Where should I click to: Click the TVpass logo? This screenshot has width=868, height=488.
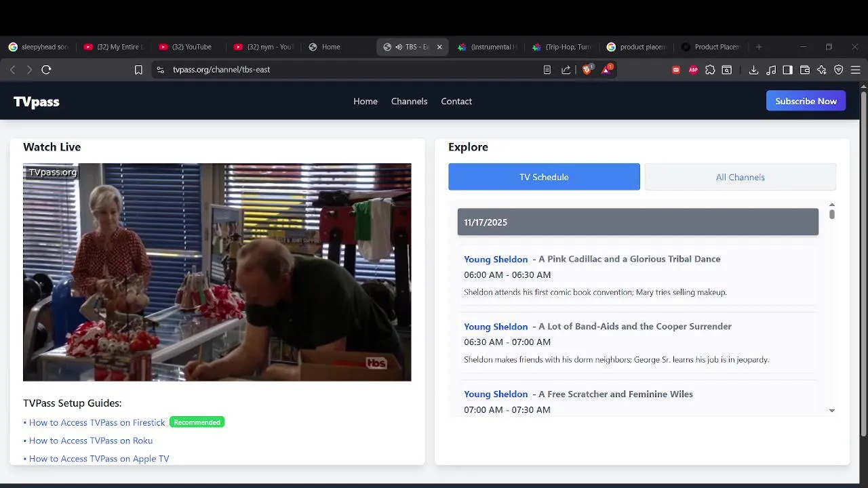click(x=37, y=102)
